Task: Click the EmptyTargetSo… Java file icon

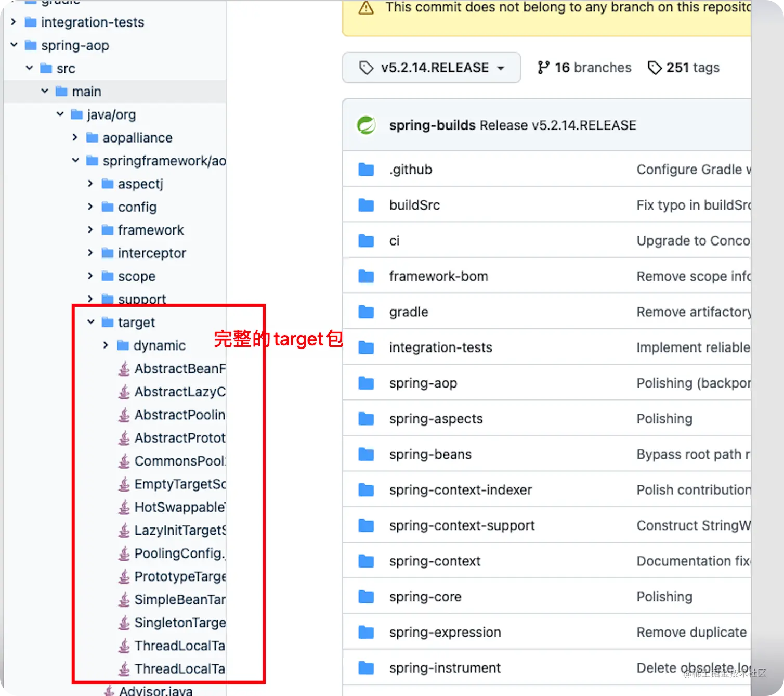Action: pos(124,484)
